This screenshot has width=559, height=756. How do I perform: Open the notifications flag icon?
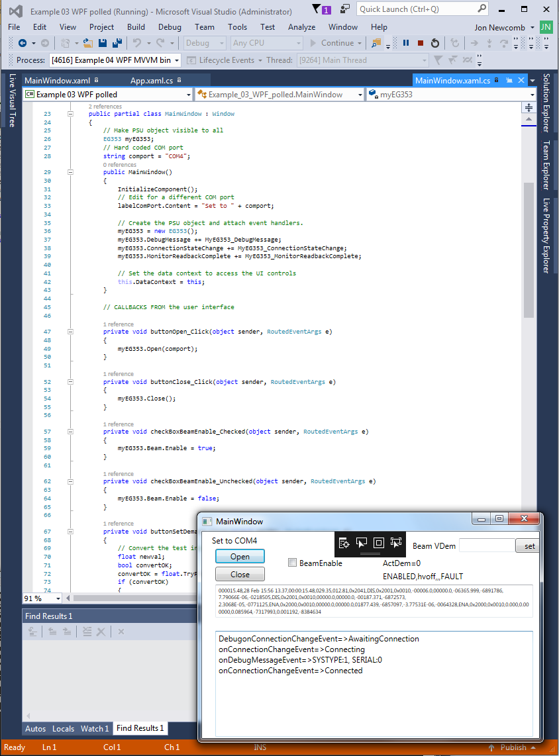(x=317, y=9)
